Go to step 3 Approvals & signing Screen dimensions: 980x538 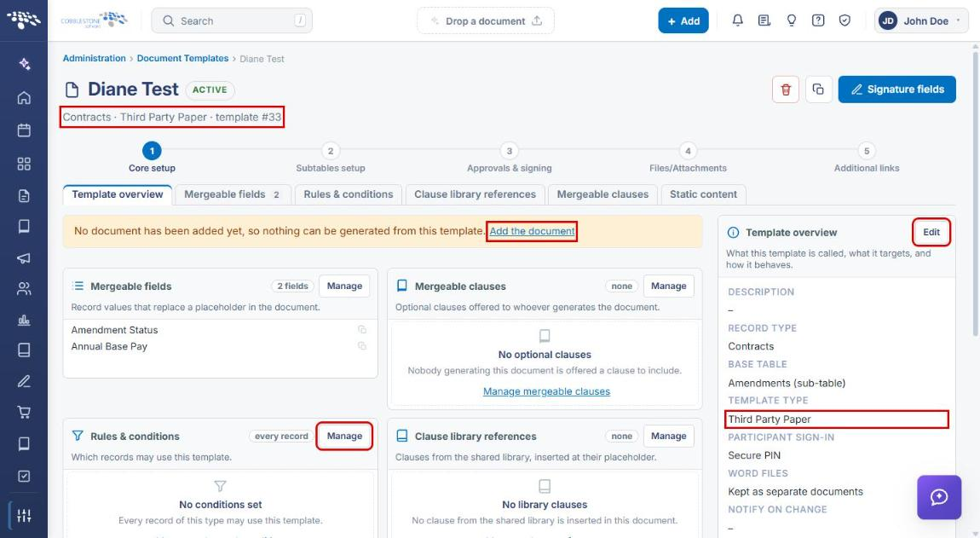point(510,158)
